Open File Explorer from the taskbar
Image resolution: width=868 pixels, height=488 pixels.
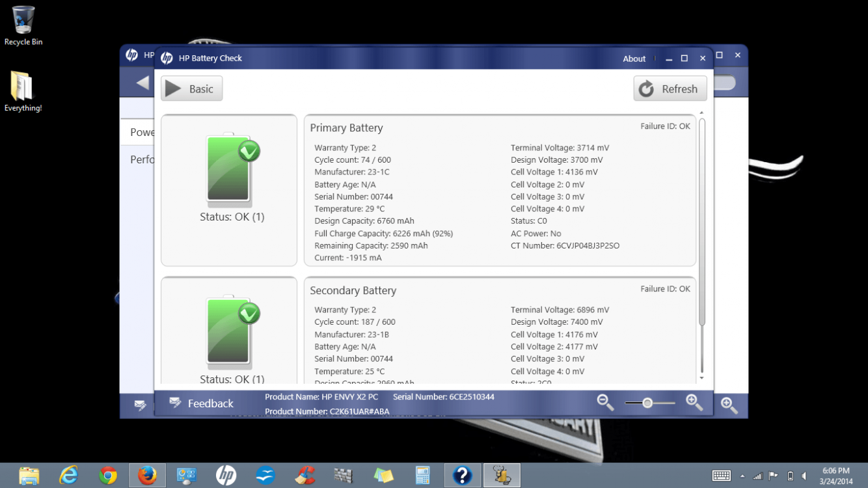pyautogui.click(x=29, y=476)
